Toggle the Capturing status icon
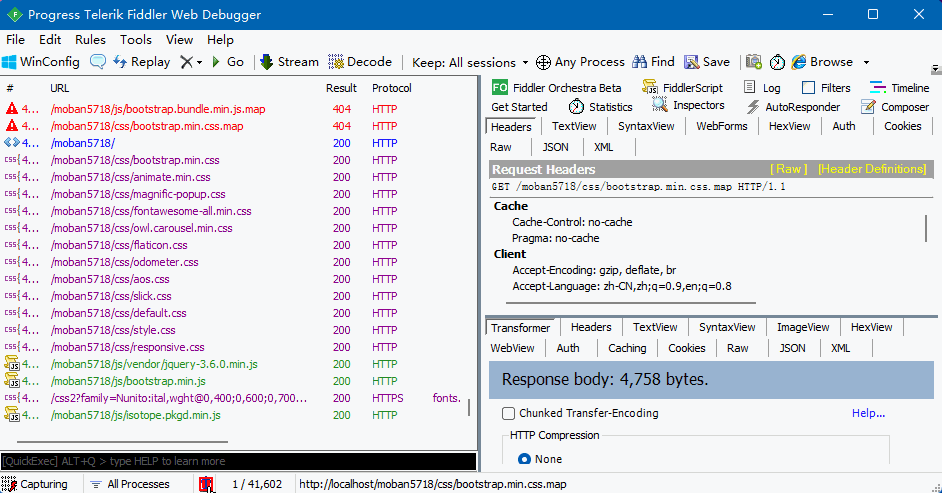The width and height of the screenshot is (942, 493). pyautogui.click(x=9, y=484)
